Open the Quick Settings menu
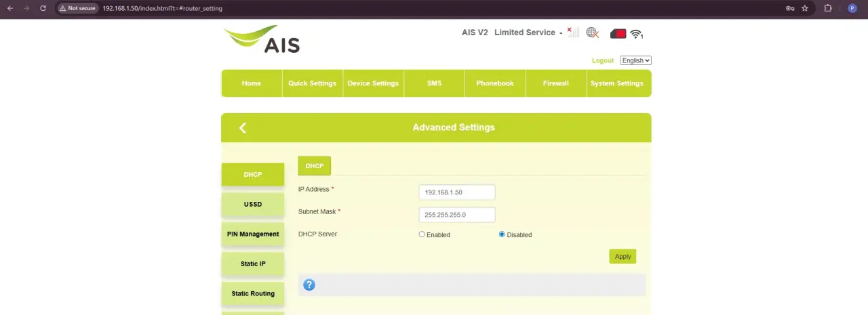This screenshot has width=868, height=315. point(313,83)
